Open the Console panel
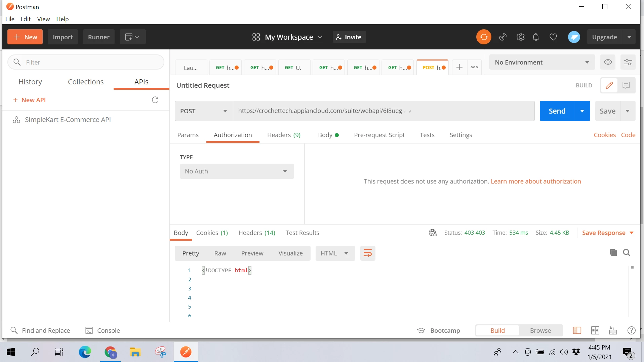The height and width of the screenshot is (362, 644). tap(103, 330)
